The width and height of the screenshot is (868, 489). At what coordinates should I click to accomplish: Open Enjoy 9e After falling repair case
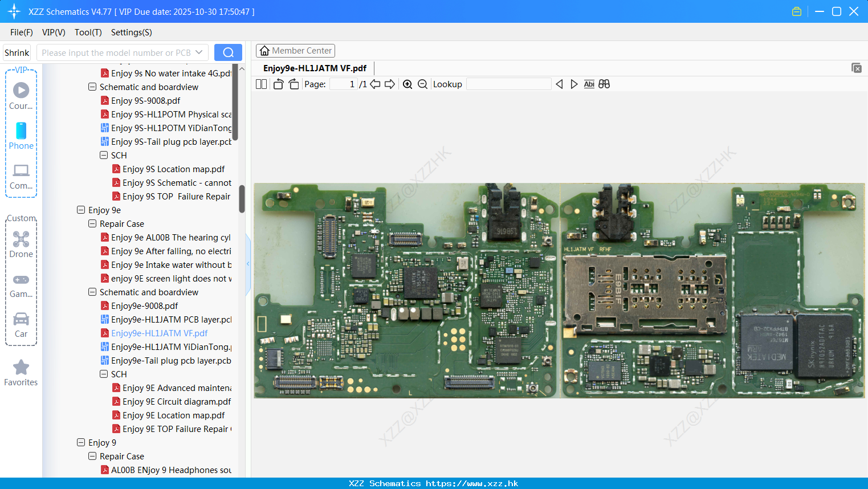pos(172,251)
